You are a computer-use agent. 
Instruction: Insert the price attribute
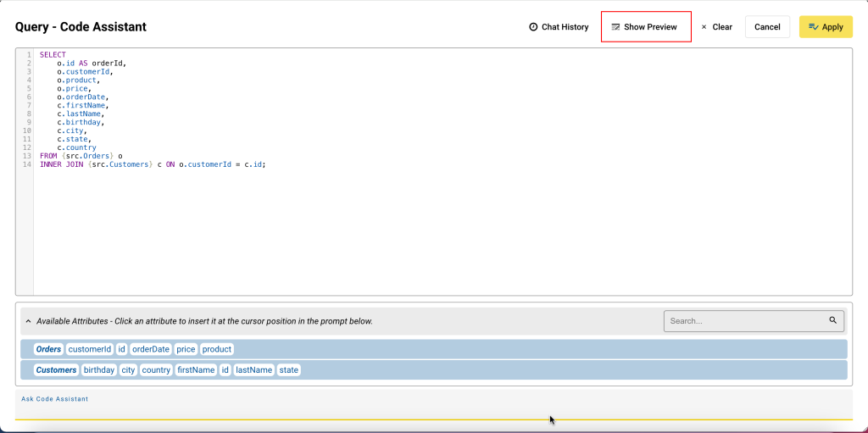click(x=186, y=349)
